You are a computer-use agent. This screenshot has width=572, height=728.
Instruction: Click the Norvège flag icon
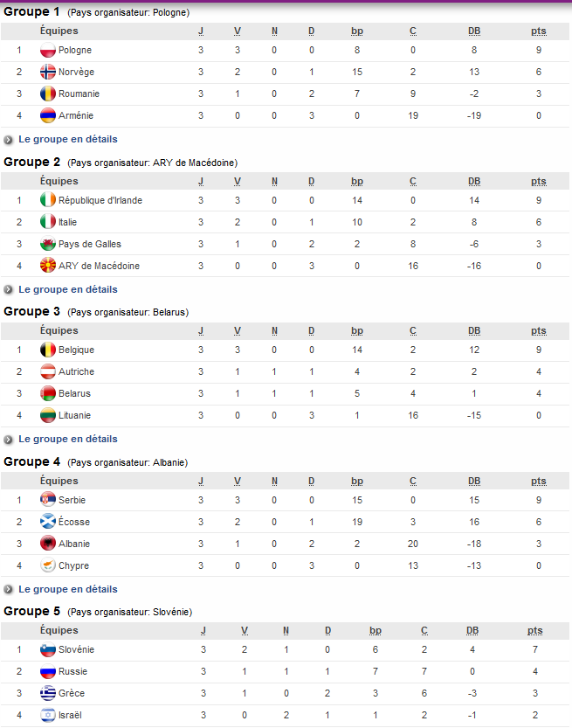tap(48, 72)
